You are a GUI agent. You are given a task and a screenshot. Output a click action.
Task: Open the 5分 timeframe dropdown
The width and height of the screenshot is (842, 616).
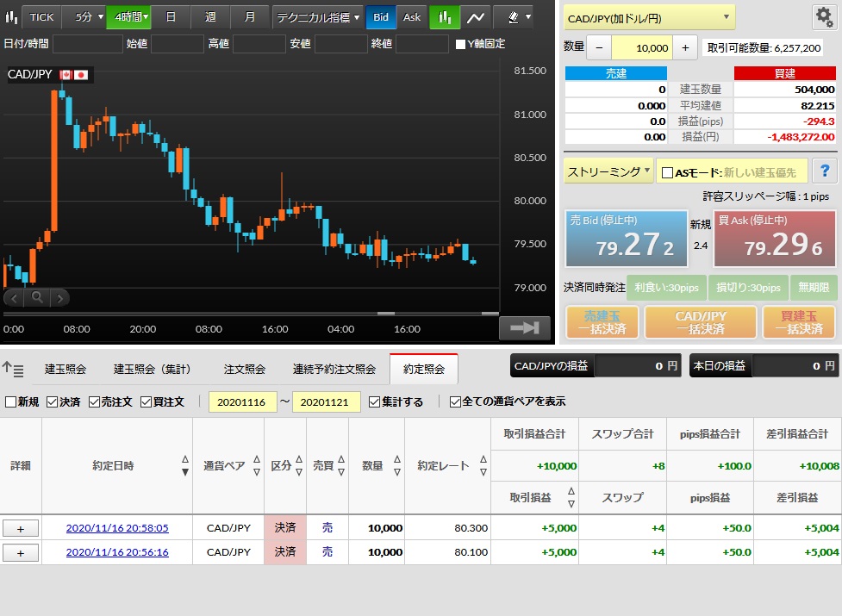pyautogui.click(x=84, y=17)
